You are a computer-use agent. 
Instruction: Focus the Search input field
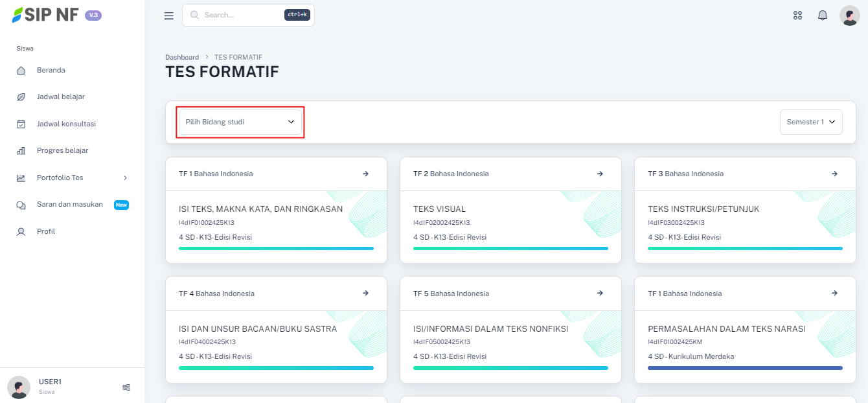[x=240, y=15]
